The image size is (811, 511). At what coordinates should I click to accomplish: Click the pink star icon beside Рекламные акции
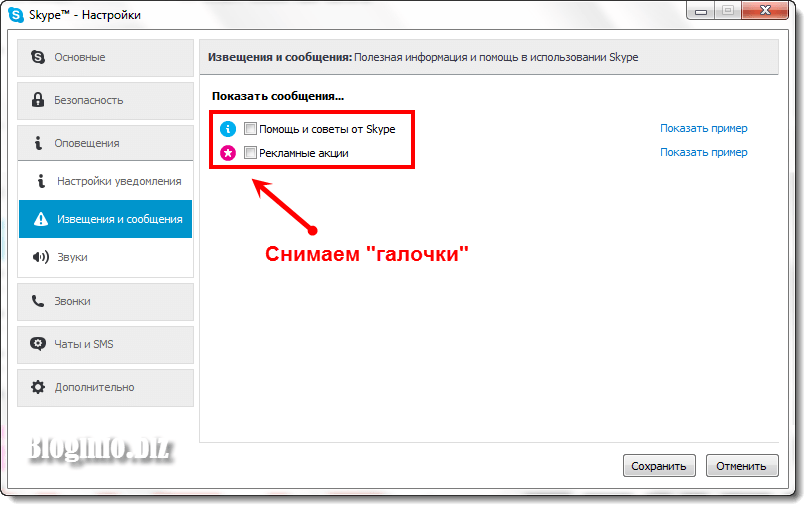coord(228,153)
